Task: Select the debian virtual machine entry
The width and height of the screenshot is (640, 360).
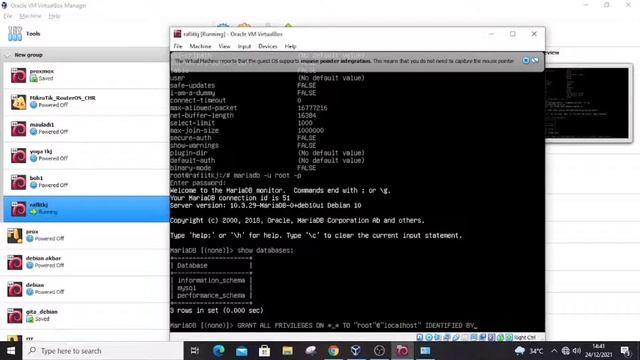Action: tap(86, 289)
